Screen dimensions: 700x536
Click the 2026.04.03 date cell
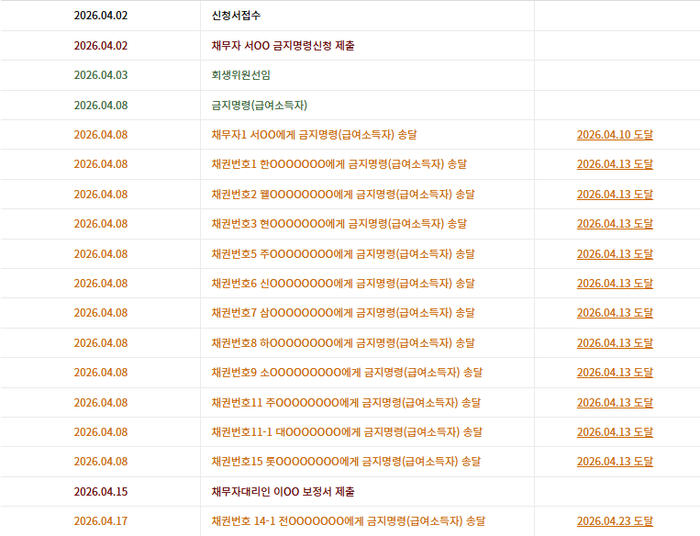tap(101, 75)
